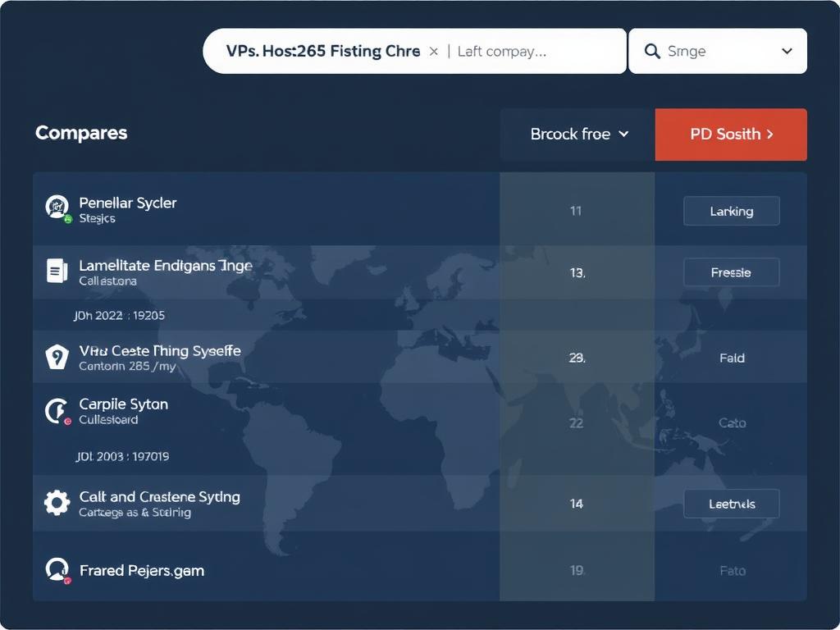Click the VHu Ceste Thing shield icon

[56, 357]
